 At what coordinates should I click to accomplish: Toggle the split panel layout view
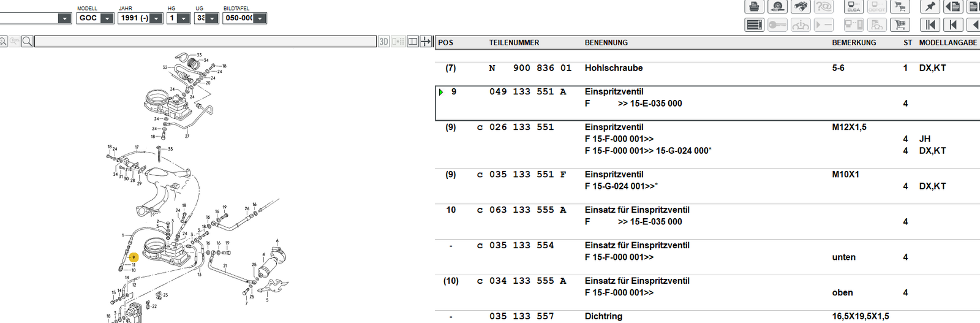coord(413,42)
